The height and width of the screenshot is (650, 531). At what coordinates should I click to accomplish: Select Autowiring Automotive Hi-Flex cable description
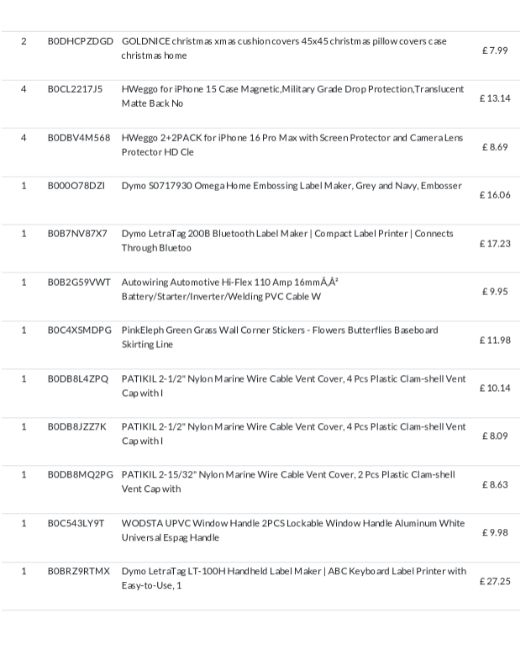pos(230,289)
